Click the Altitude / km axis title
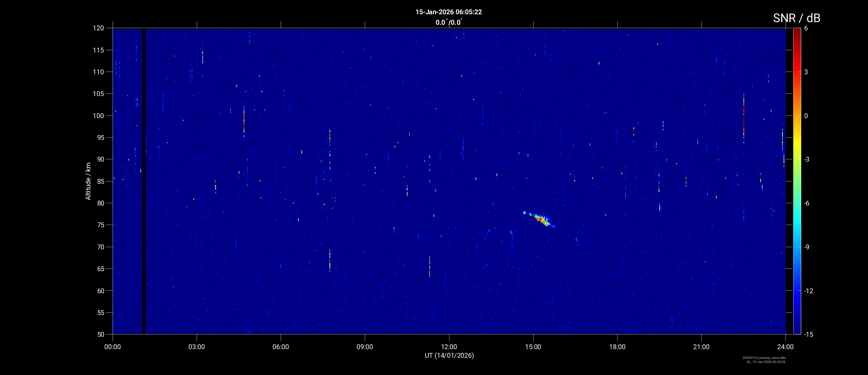 coord(88,181)
